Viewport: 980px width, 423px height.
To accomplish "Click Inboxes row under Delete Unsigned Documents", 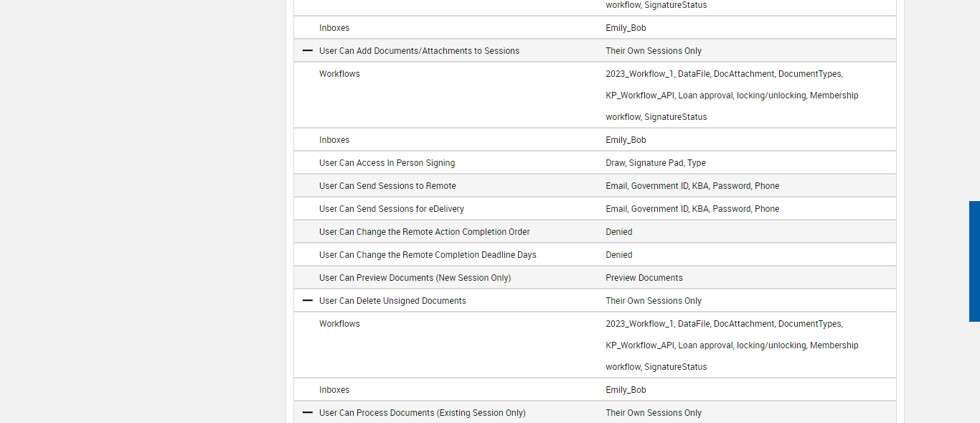I will pos(334,390).
